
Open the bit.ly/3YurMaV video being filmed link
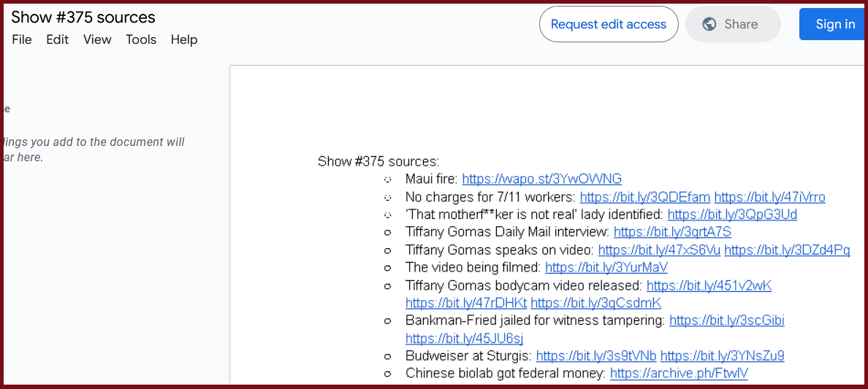606,268
